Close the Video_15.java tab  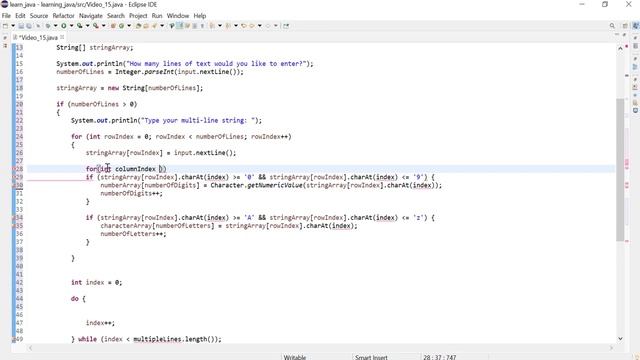point(62,37)
